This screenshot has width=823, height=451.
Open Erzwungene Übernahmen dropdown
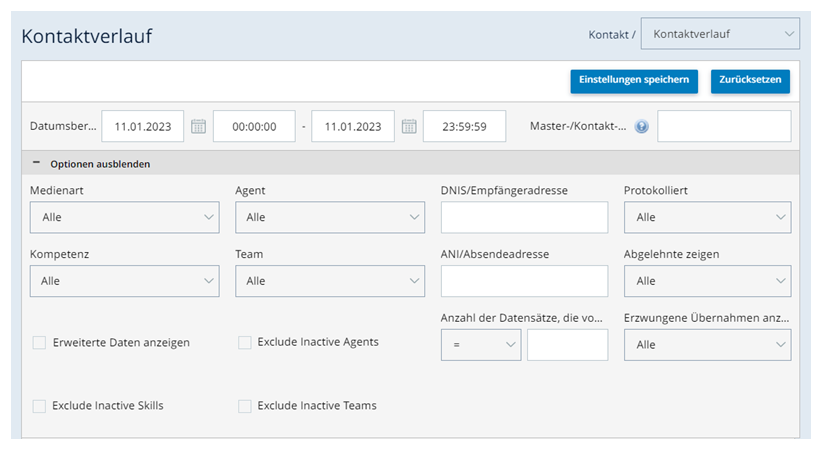click(707, 345)
